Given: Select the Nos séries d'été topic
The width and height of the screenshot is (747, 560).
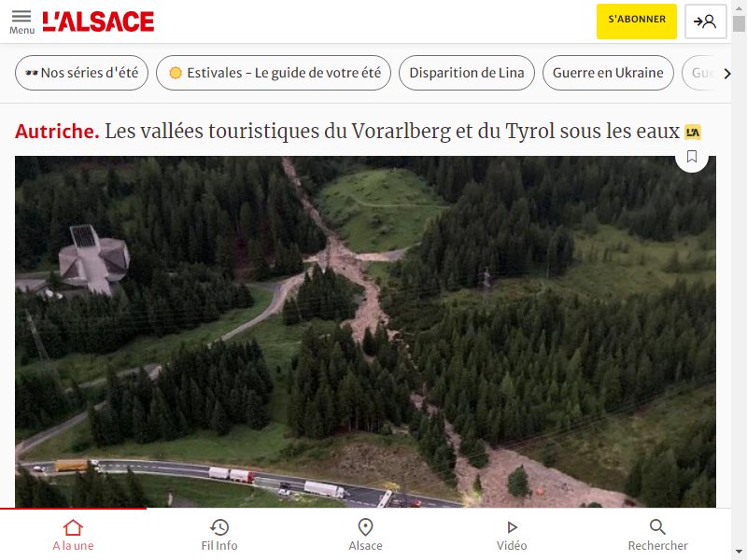Looking at the screenshot, I should pyautogui.click(x=81, y=73).
